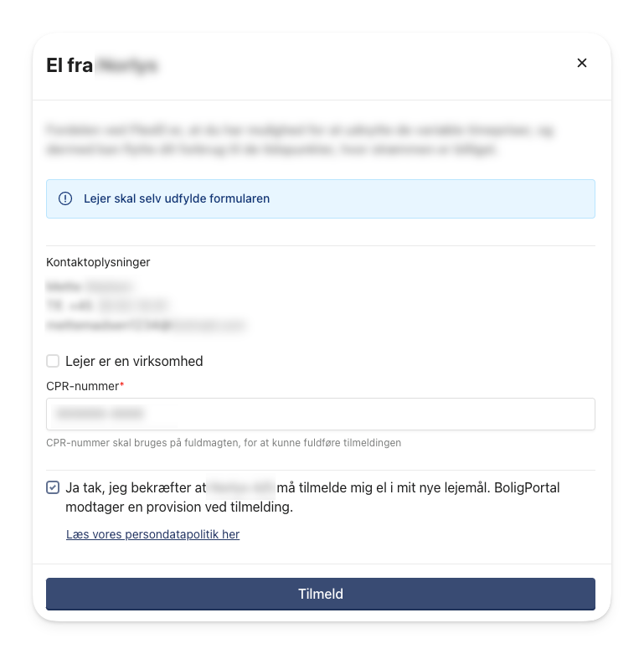Image resolution: width=644 pixels, height=654 pixels.
Task: Click the CPR-nummer fuldmagten helper text
Action: (x=224, y=442)
